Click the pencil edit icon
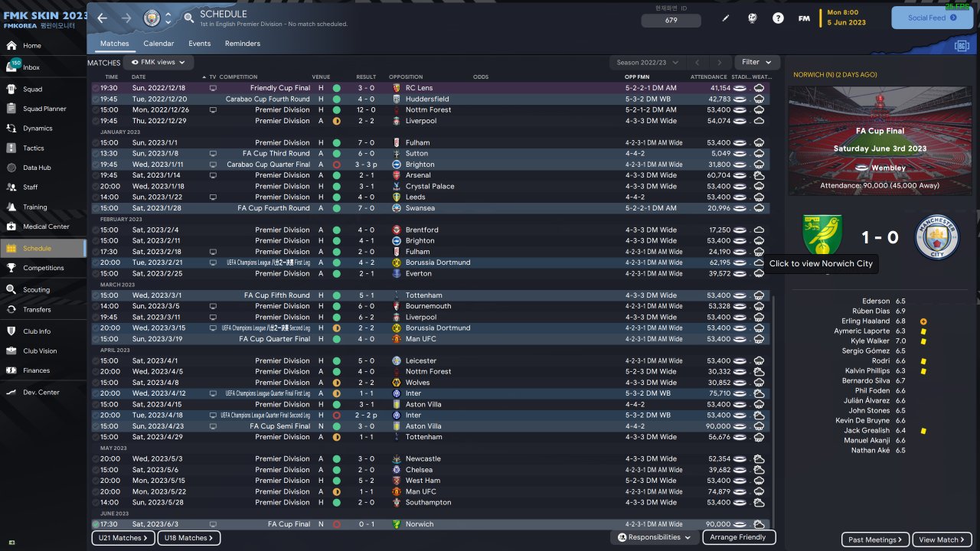This screenshot has width=980, height=551. (x=726, y=18)
